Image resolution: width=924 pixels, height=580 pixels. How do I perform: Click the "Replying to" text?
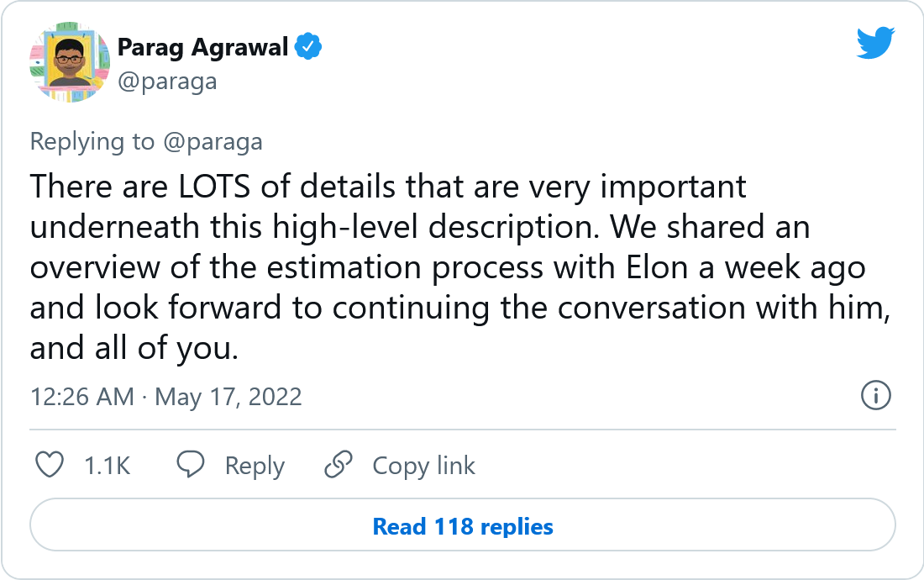[x=92, y=141]
